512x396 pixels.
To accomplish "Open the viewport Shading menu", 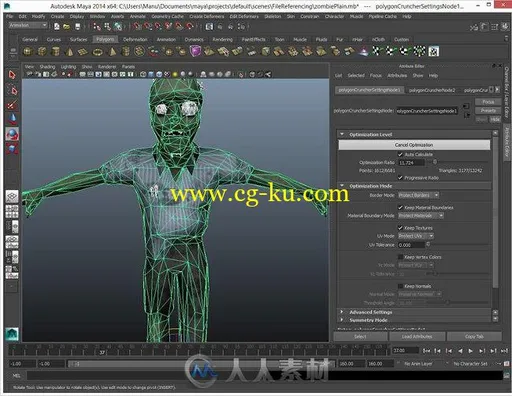I will (47, 67).
